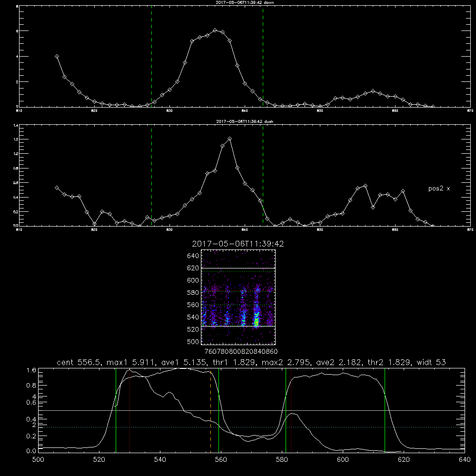Click the solid white horizontal threshold line in bottom plot
This screenshot has width=476, height=476.
pyautogui.click(x=251, y=410)
